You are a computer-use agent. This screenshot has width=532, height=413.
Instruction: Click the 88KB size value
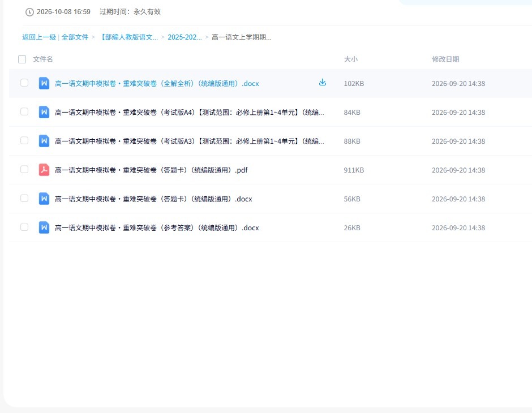coord(352,141)
